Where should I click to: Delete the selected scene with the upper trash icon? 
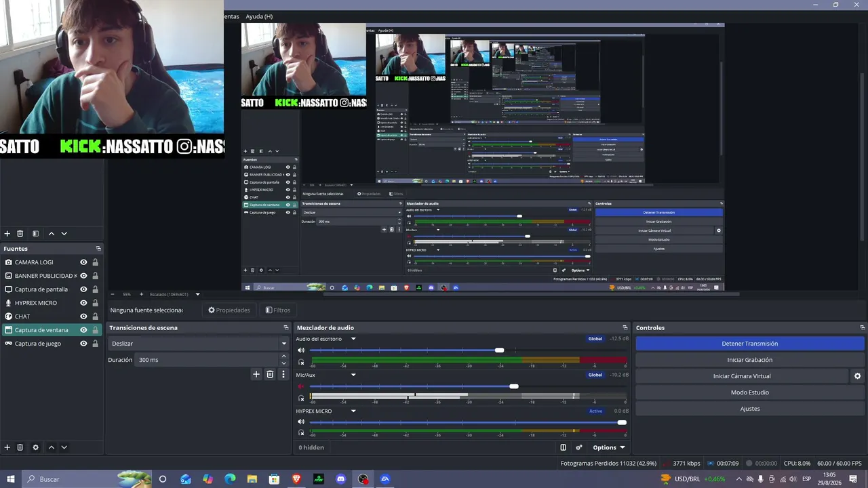tap(20, 234)
